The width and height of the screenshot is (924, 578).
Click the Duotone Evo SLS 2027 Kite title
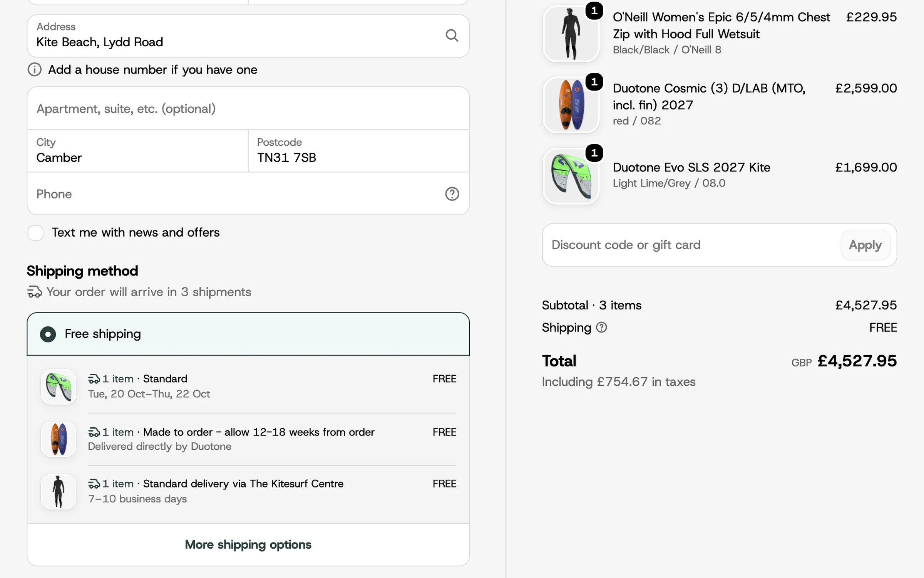tap(691, 167)
